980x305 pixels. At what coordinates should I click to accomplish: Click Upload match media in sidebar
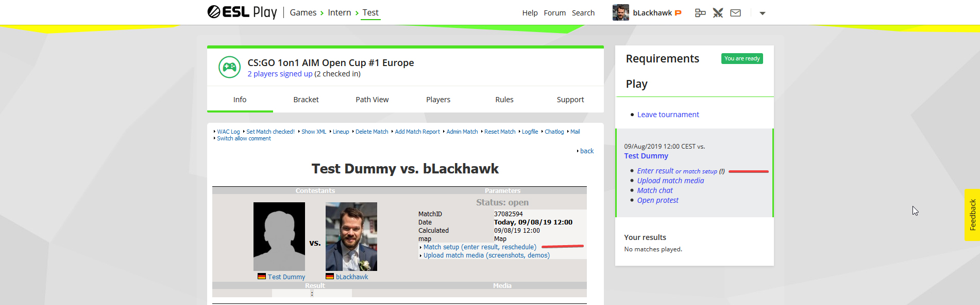[x=670, y=181]
